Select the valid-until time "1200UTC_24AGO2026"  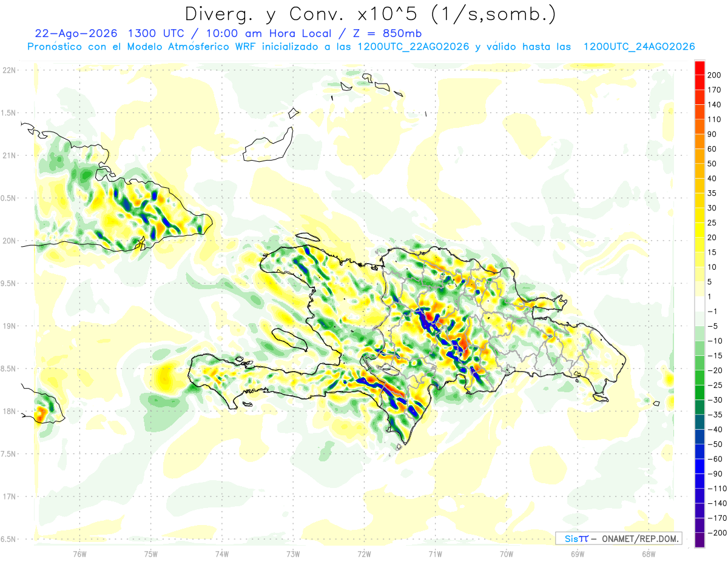coord(639,47)
